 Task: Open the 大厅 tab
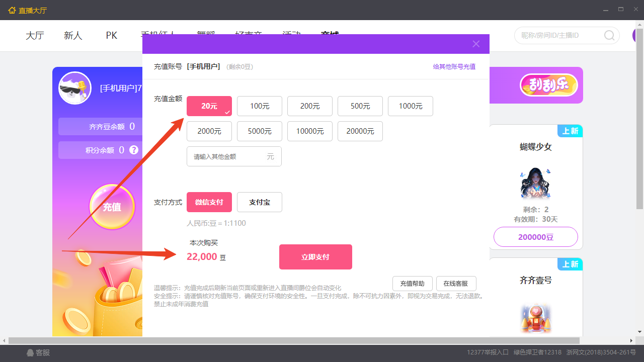click(35, 36)
